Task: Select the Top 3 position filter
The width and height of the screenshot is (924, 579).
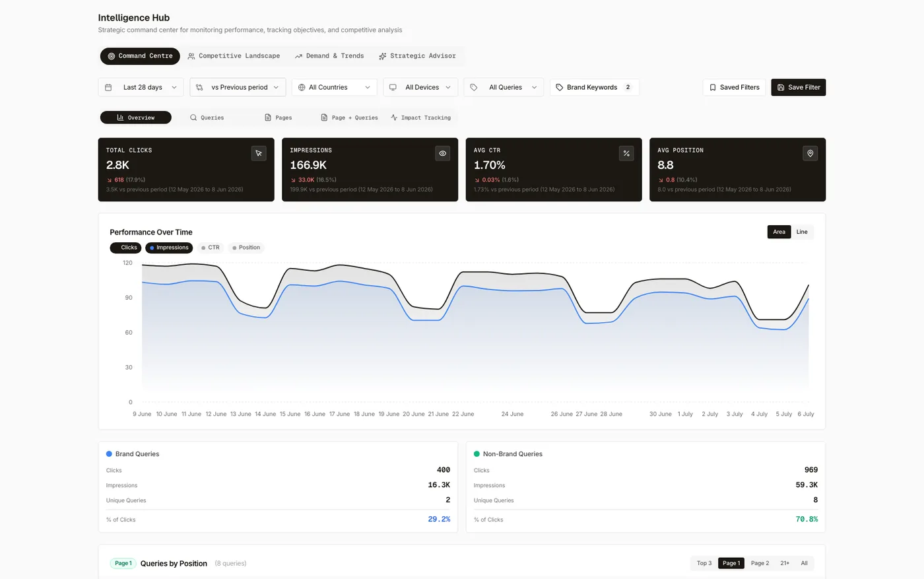Action: point(704,563)
